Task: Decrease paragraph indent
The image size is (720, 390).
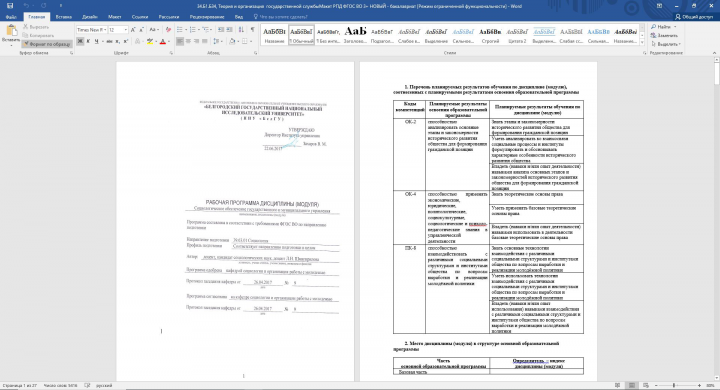Action: [221, 29]
